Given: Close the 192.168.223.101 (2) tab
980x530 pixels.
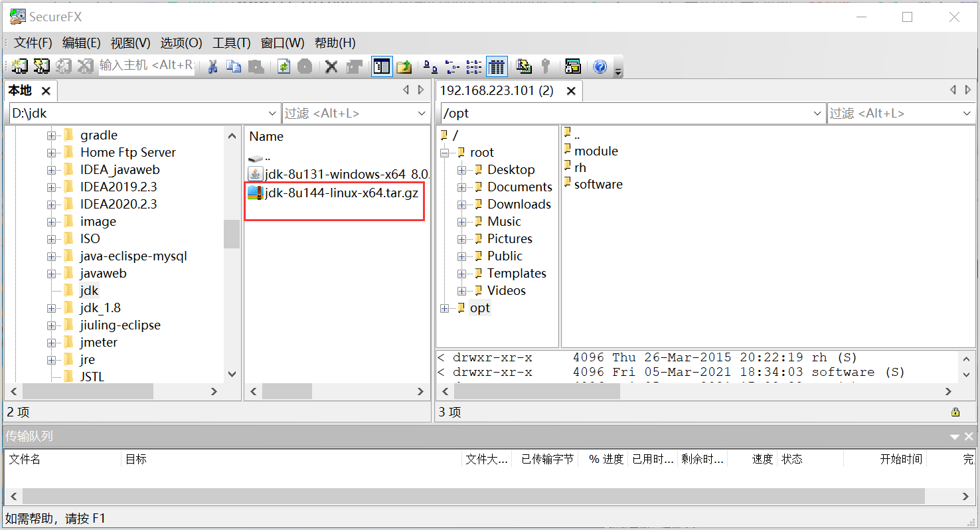Looking at the screenshot, I should point(571,91).
